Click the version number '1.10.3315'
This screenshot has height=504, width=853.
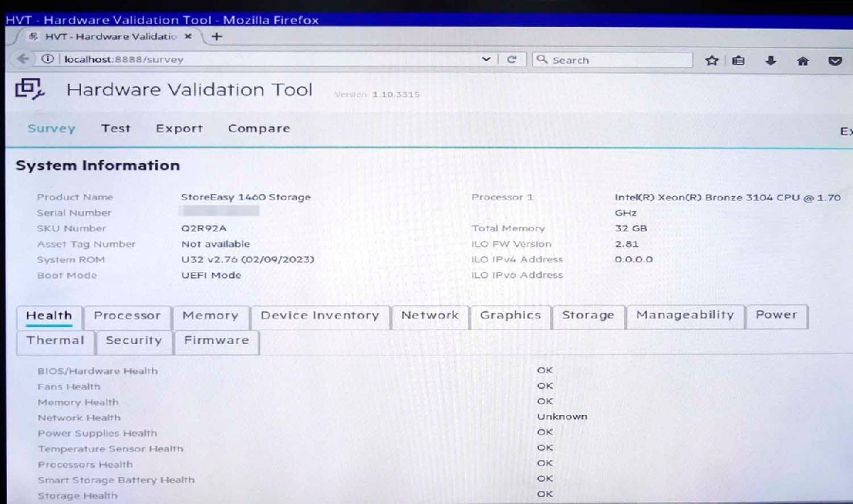click(396, 95)
